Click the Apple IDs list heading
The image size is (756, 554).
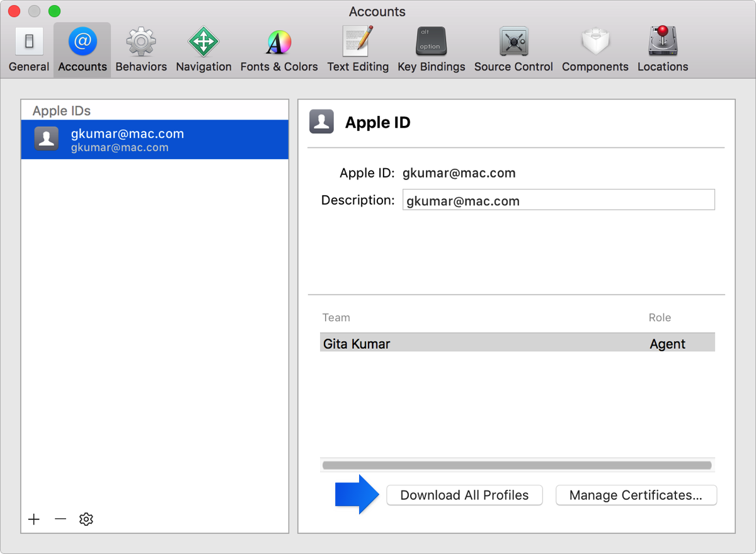[x=62, y=111]
